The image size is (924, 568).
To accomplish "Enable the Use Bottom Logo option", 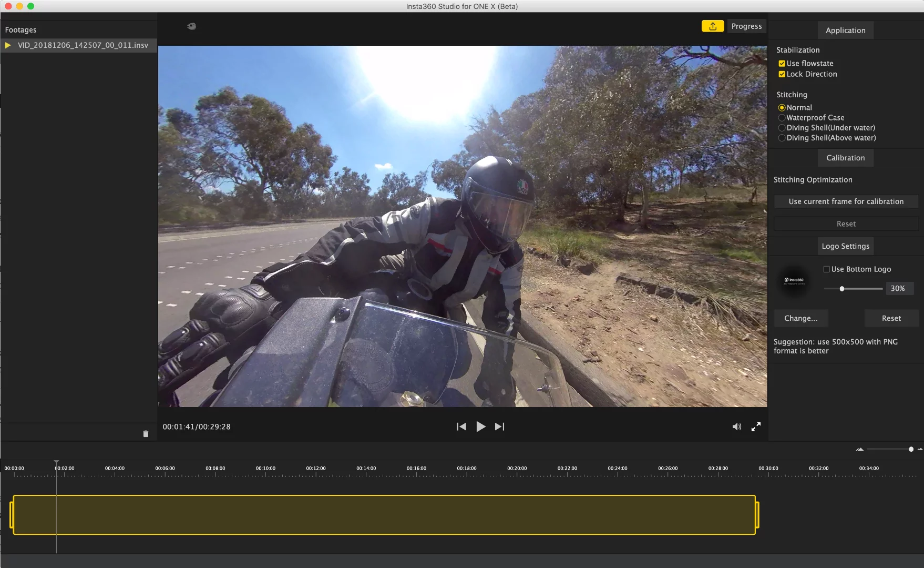I will (826, 269).
